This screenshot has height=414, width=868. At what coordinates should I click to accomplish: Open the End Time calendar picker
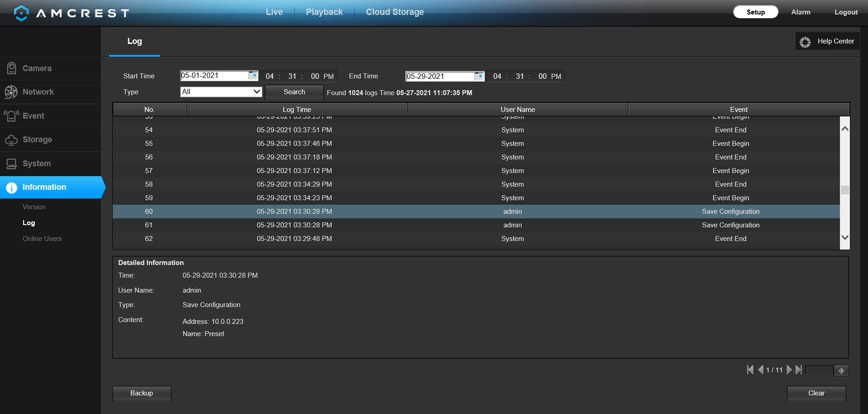point(479,76)
